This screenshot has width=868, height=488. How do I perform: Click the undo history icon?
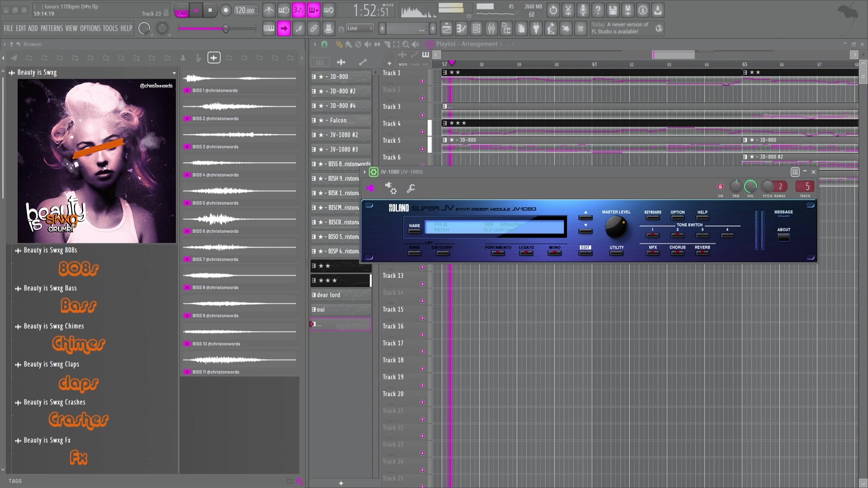click(x=553, y=10)
